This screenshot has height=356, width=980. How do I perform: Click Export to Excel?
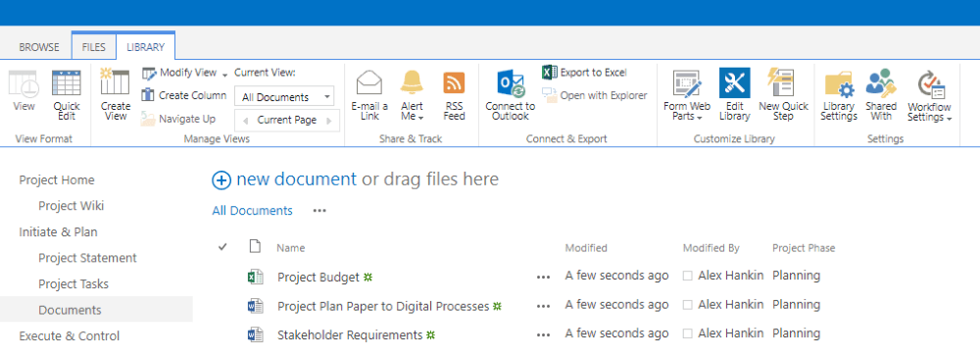point(584,73)
